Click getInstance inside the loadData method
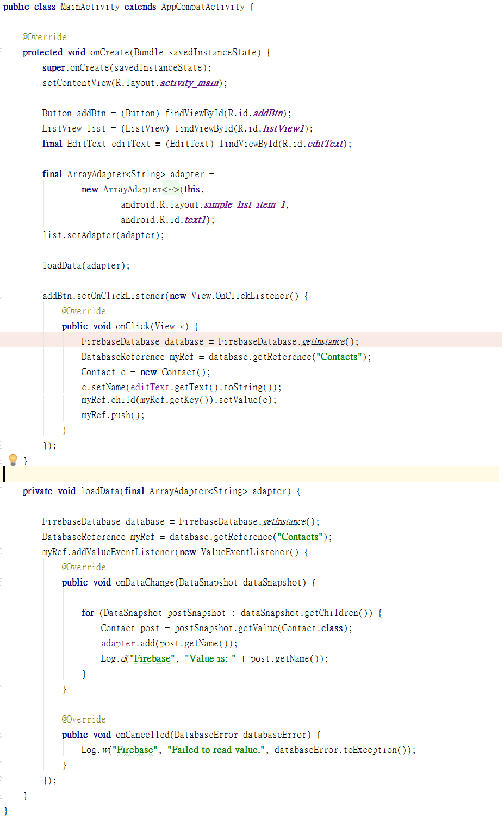The height and width of the screenshot is (834, 504). click(x=284, y=521)
